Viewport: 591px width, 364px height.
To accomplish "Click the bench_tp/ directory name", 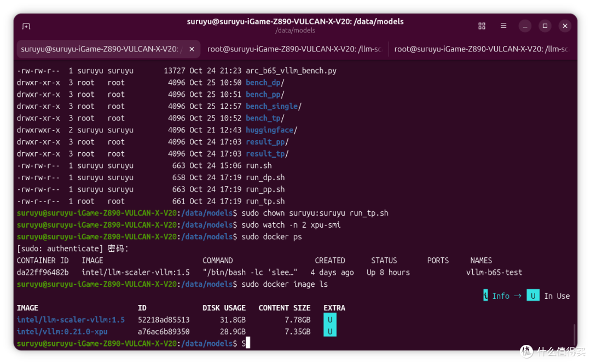I will 265,118.
